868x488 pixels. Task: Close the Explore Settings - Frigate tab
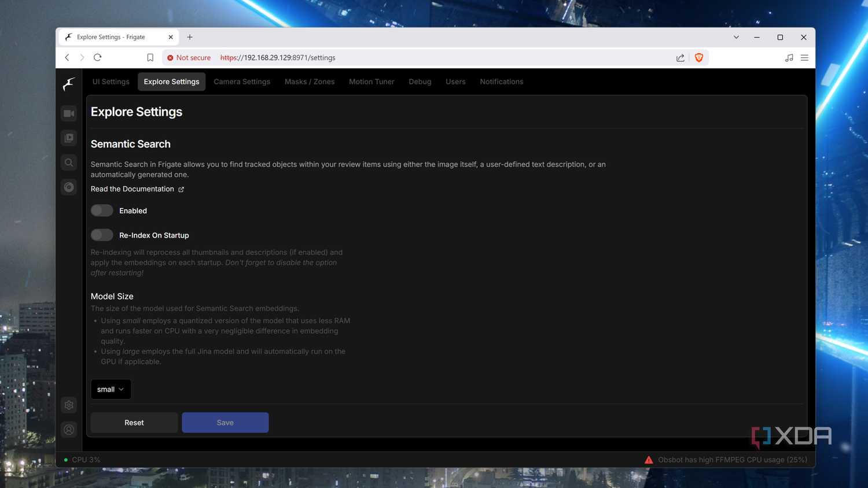tap(171, 37)
